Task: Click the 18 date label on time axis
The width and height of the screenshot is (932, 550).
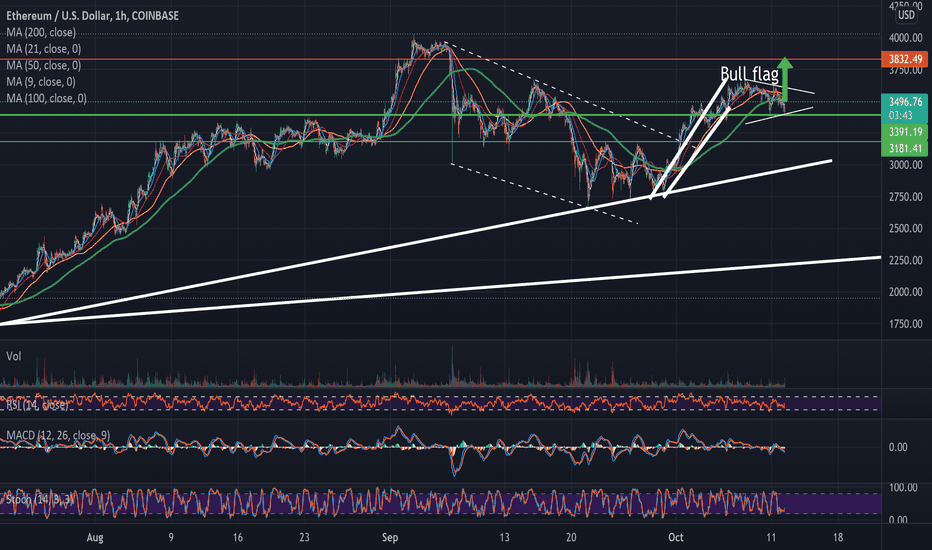Action: point(837,538)
